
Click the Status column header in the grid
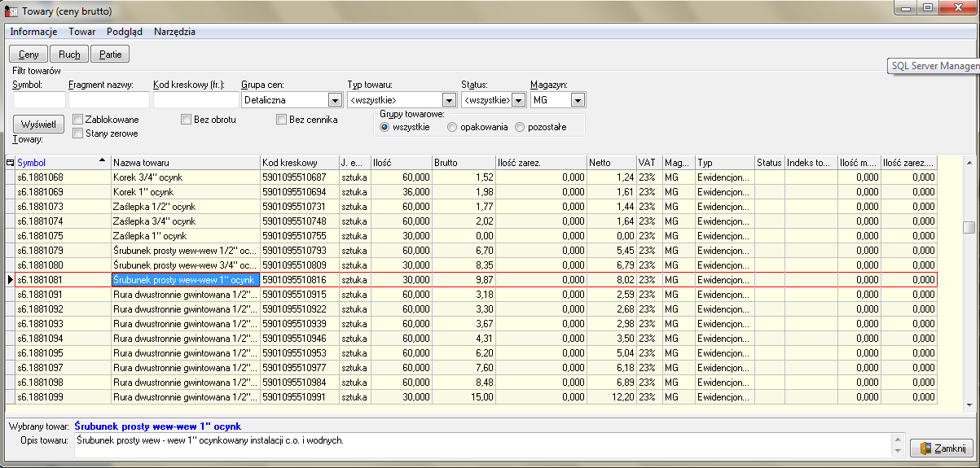point(769,163)
